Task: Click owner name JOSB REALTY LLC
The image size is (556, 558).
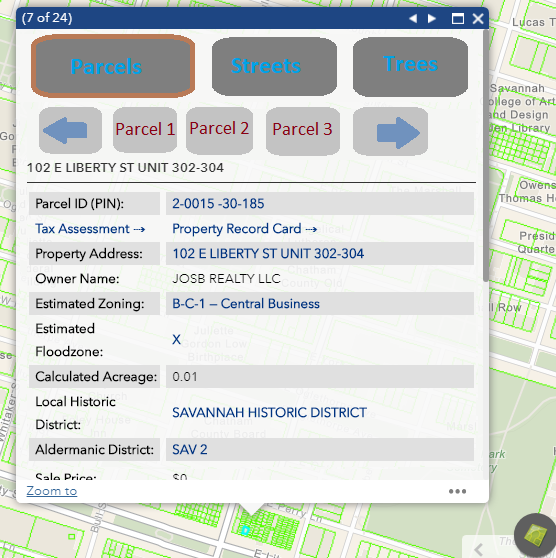Action: click(226, 279)
